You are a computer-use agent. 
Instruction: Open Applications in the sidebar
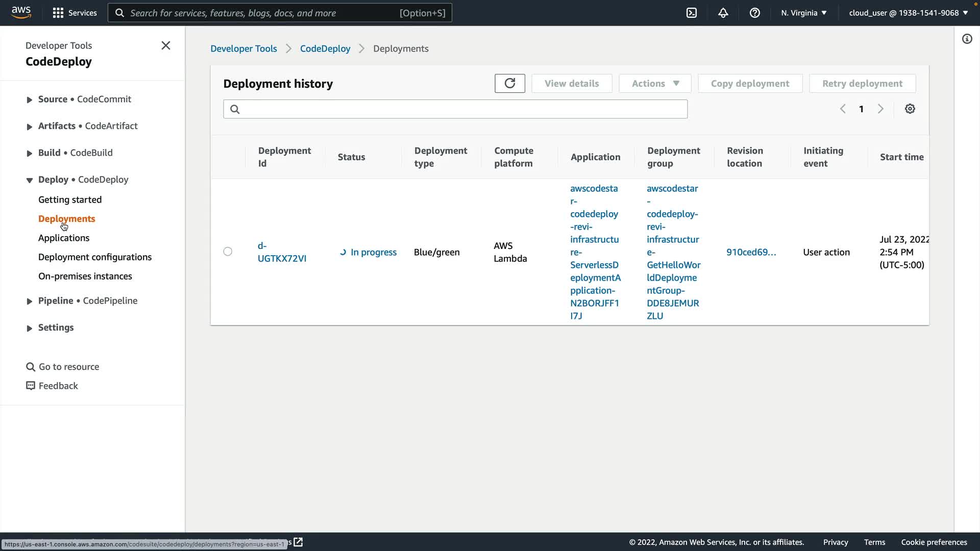click(64, 238)
